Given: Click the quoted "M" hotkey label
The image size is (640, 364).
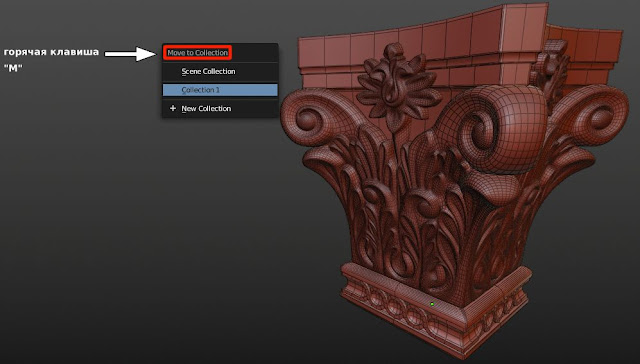Looking at the screenshot, I should (13, 68).
